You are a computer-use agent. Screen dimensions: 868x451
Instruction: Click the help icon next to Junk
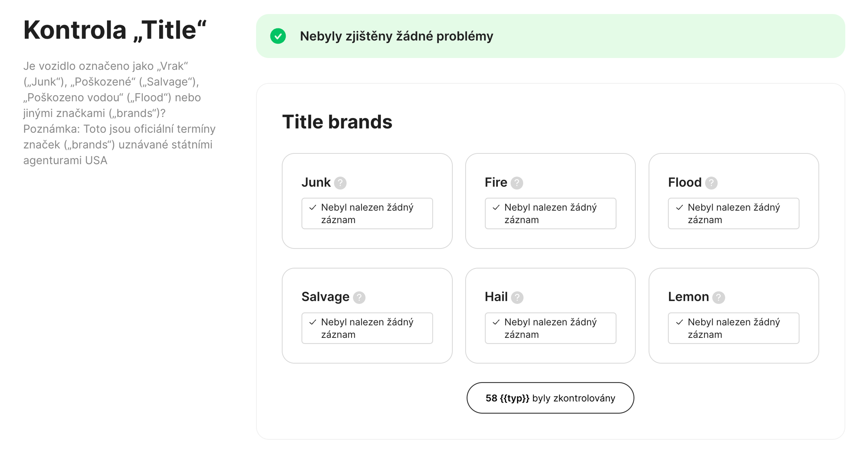pyautogui.click(x=340, y=183)
